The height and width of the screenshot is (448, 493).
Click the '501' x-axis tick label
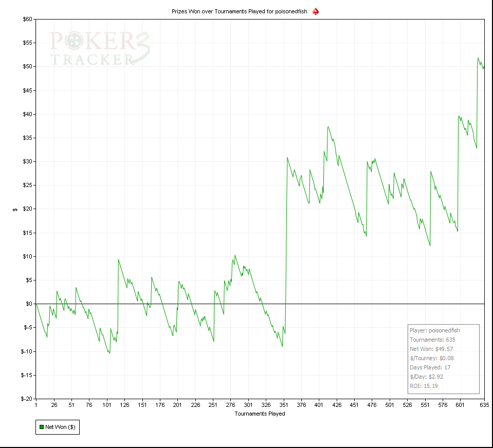click(390, 405)
